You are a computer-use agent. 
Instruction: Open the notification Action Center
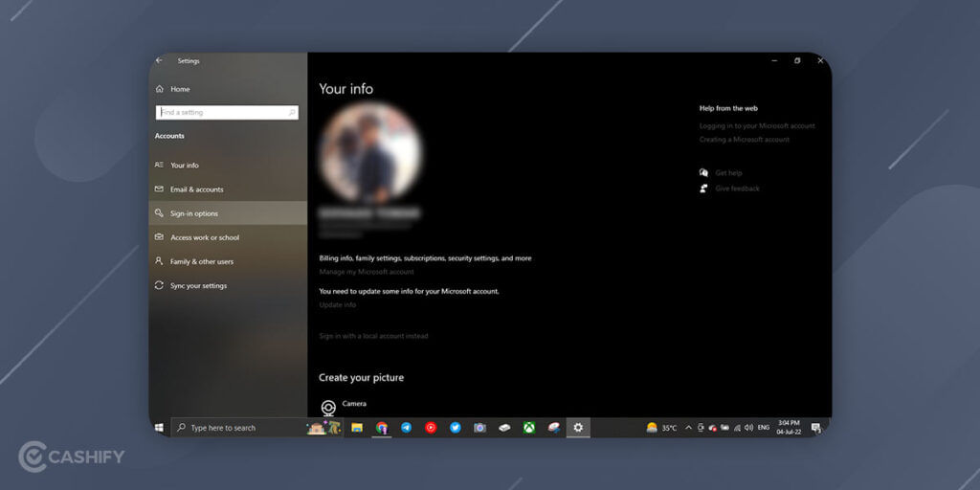click(x=815, y=428)
